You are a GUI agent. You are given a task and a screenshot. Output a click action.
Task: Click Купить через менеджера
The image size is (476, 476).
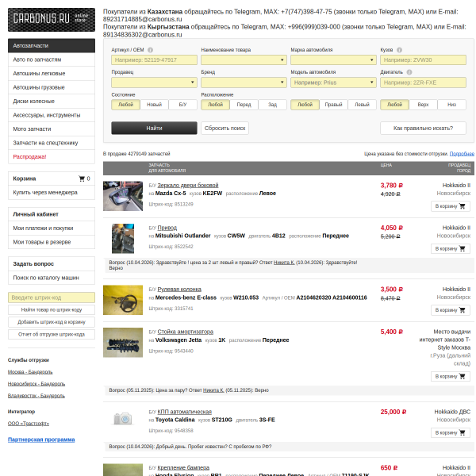click(52, 193)
